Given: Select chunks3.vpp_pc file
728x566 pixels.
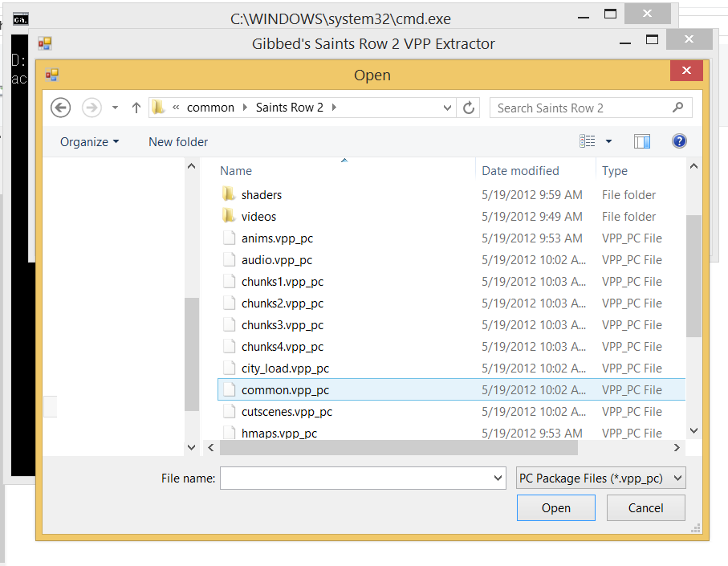Looking at the screenshot, I should click(451, 325).
